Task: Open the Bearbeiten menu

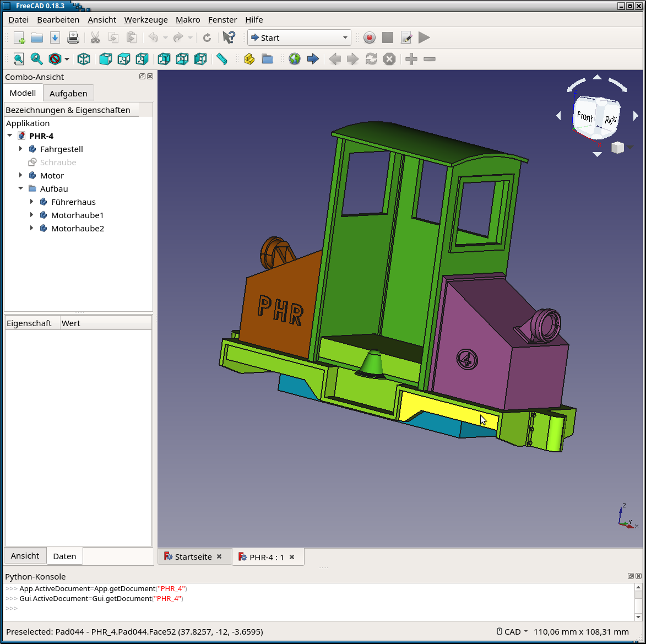Action: [x=58, y=20]
